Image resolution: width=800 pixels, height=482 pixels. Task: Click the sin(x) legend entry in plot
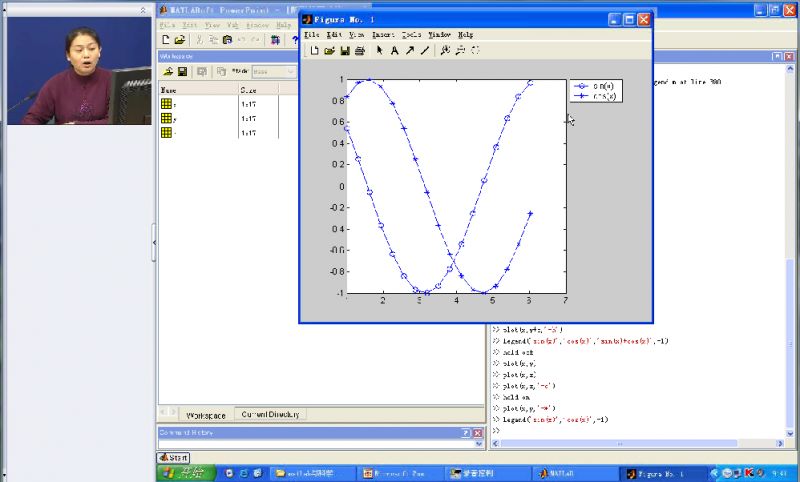coord(601,86)
